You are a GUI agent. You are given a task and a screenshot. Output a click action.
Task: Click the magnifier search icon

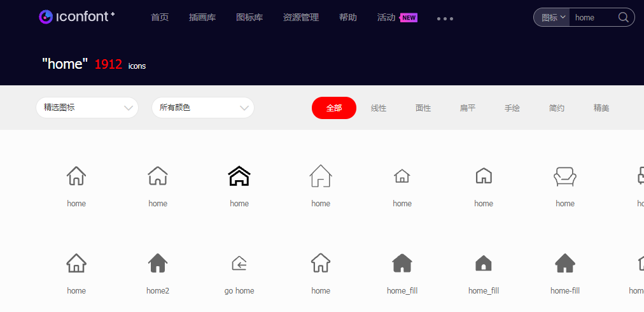[623, 18]
